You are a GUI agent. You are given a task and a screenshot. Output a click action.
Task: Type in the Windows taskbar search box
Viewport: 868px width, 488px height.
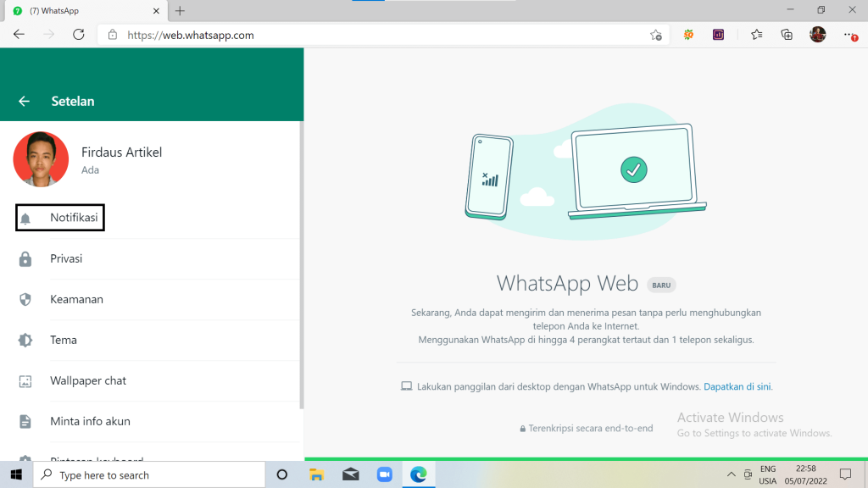click(x=153, y=475)
